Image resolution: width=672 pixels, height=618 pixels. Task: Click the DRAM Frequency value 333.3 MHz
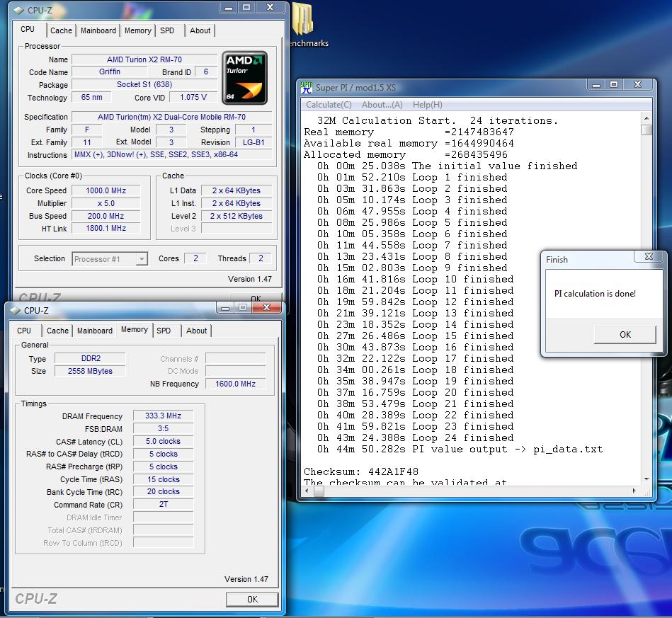pos(164,416)
